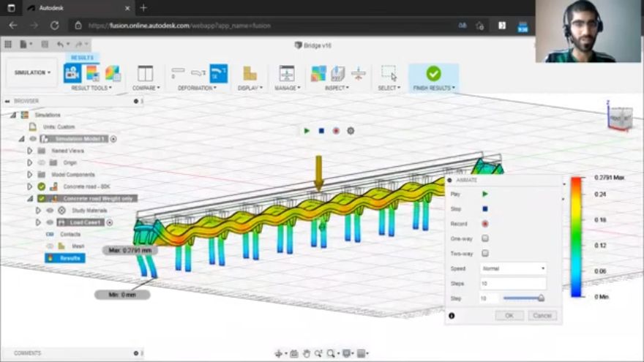This screenshot has width=644, height=362.
Task: Open the DEFORMATION menu
Action: [x=197, y=88]
